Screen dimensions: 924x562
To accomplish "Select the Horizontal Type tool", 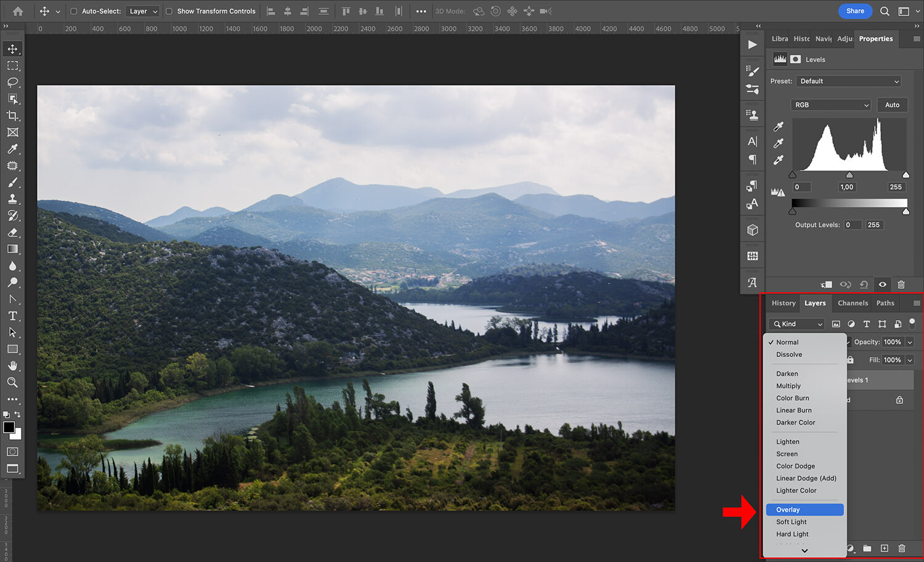I will click(12, 316).
